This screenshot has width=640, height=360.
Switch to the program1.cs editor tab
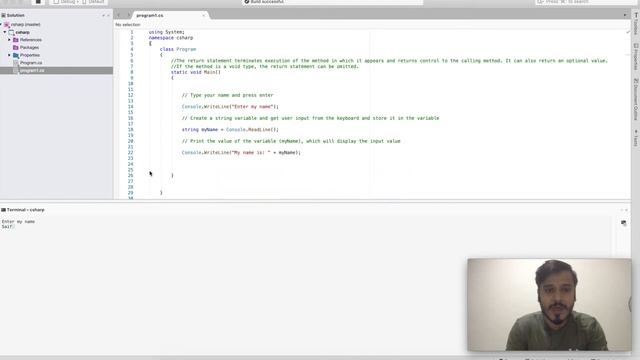pos(150,16)
